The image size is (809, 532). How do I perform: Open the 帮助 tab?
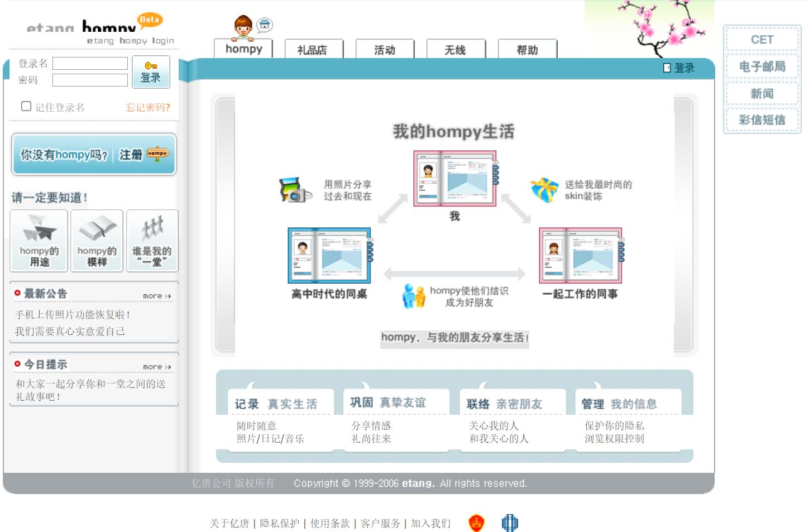(x=526, y=49)
